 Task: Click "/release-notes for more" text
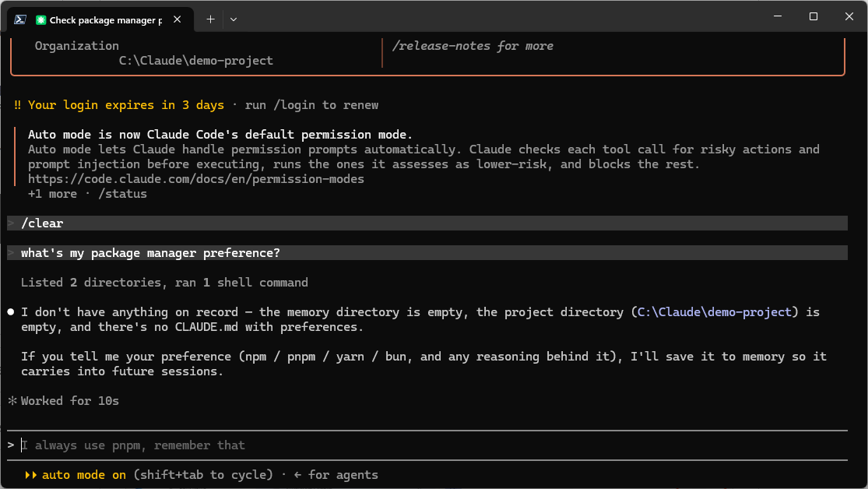pos(473,46)
